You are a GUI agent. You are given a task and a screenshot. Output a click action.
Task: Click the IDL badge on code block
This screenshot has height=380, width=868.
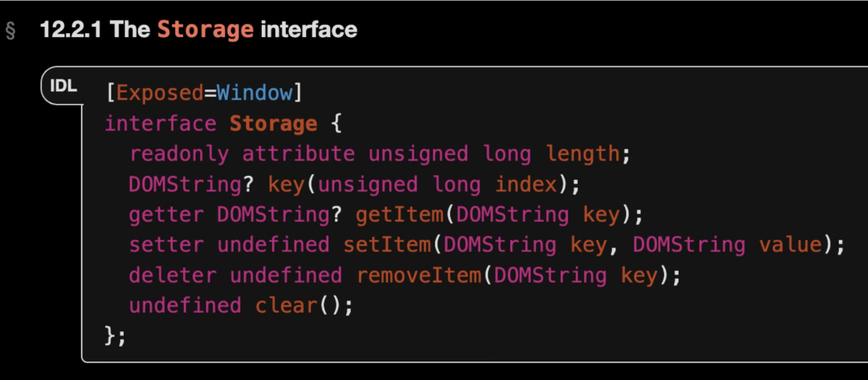coord(63,87)
